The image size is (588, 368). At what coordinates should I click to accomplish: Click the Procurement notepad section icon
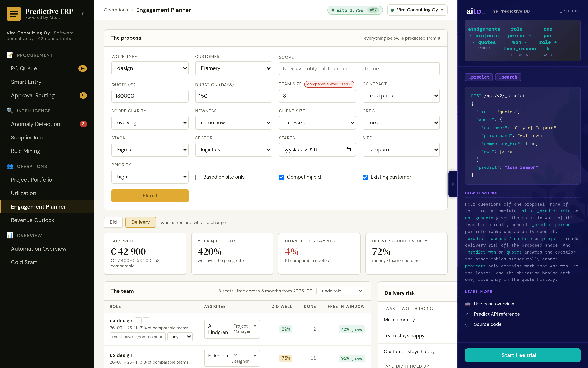click(10, 55)
